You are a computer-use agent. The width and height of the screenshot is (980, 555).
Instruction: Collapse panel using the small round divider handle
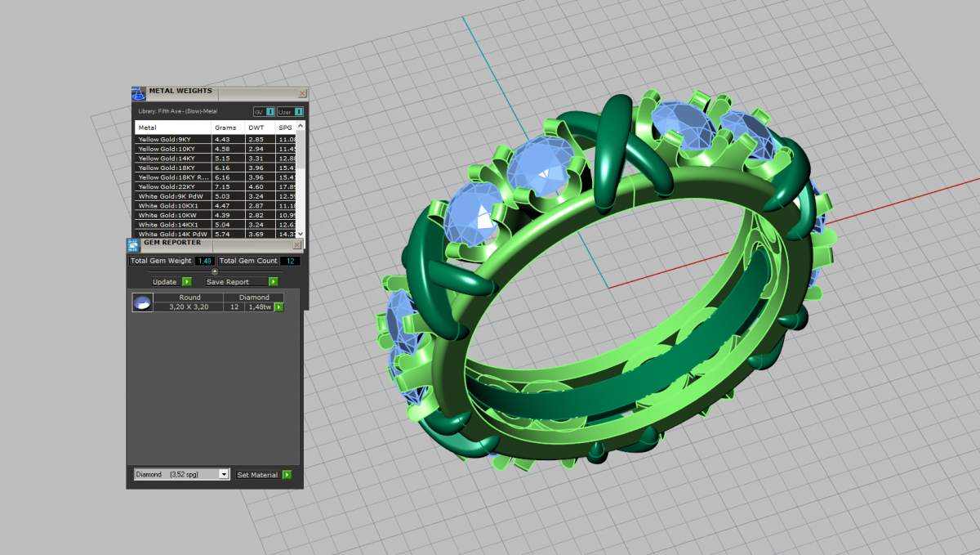point(215,271)
